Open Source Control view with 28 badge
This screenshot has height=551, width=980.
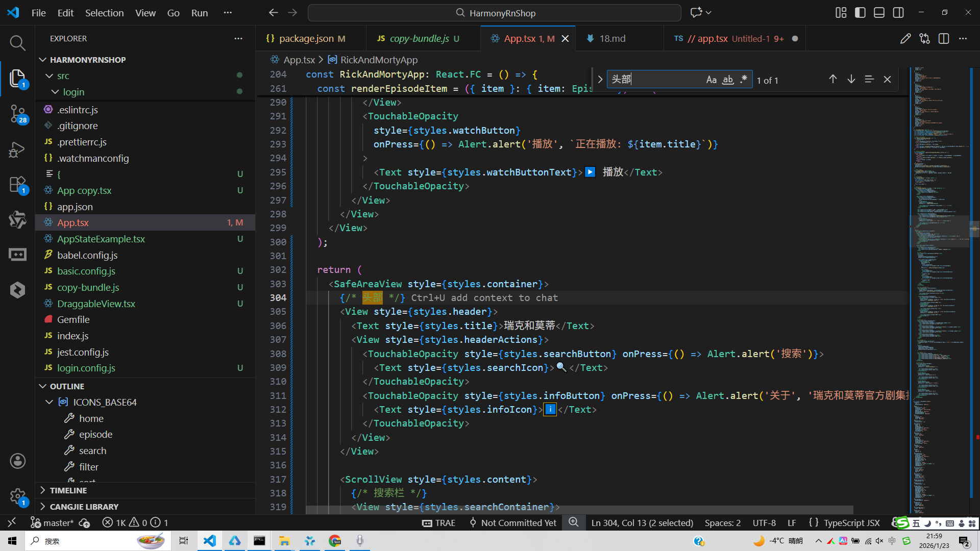click(x=17, y=113)
